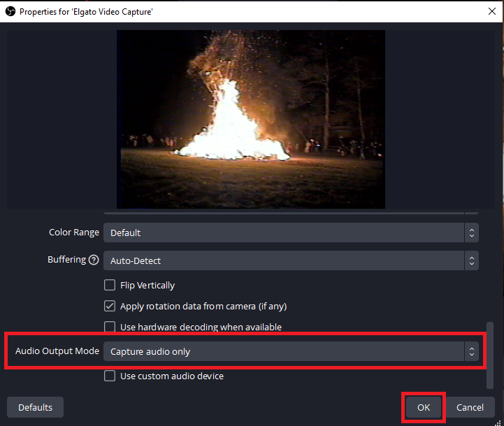Confirm settings with the OK button
504x426 pixels.
click(424, 407)
